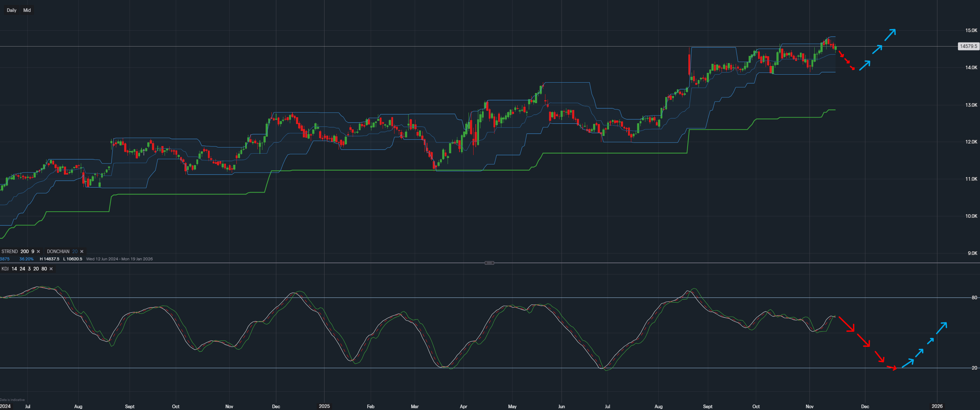This screenshot has height=410, width=980.
Task: Edit KDJ overbought level value 80
Action: [x=44, y=269]
